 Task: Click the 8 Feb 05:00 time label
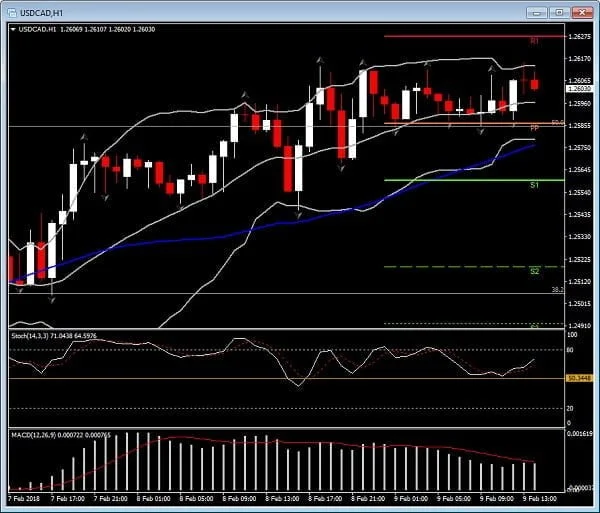tap(196, 499)
